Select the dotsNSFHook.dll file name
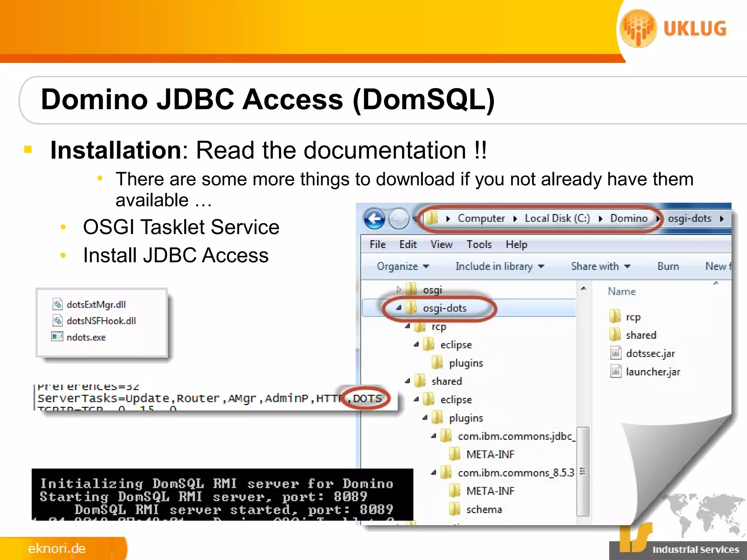Screen dimensions: 747x560 [101, 321]
